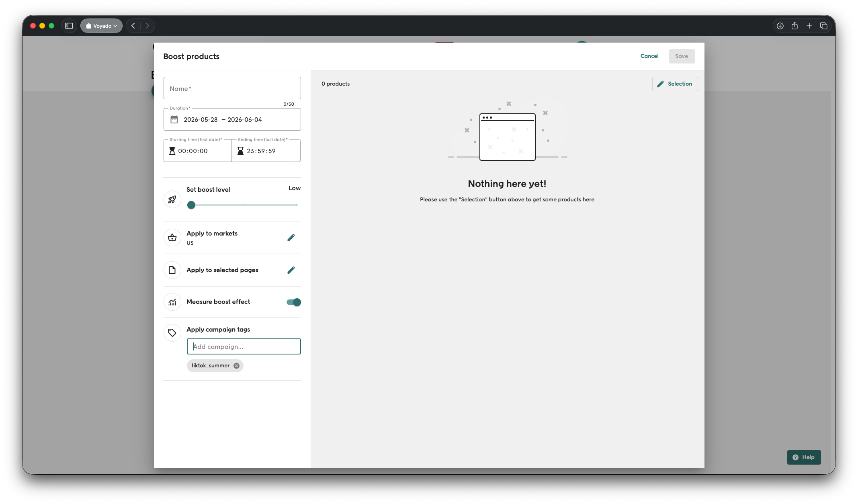Click the boost level slider handle

tap(191, 205)
